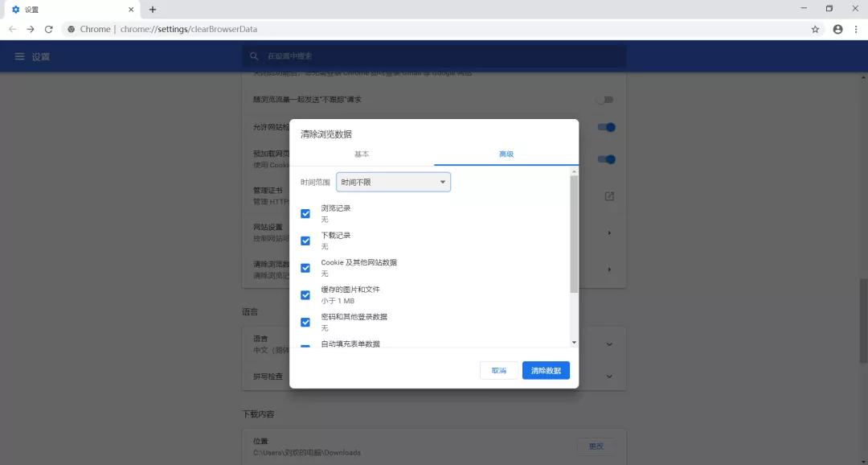
Task: Click the forward navigation arrow
Action: [31, 29]
